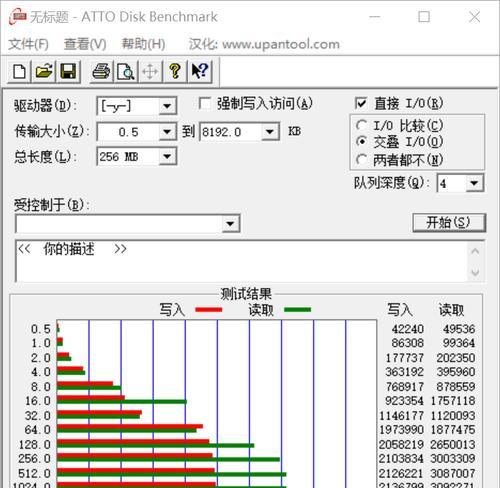Expand transfer size start 0.5 dropdown
This screenshot has width=500, height=488.
pos(167,132)
